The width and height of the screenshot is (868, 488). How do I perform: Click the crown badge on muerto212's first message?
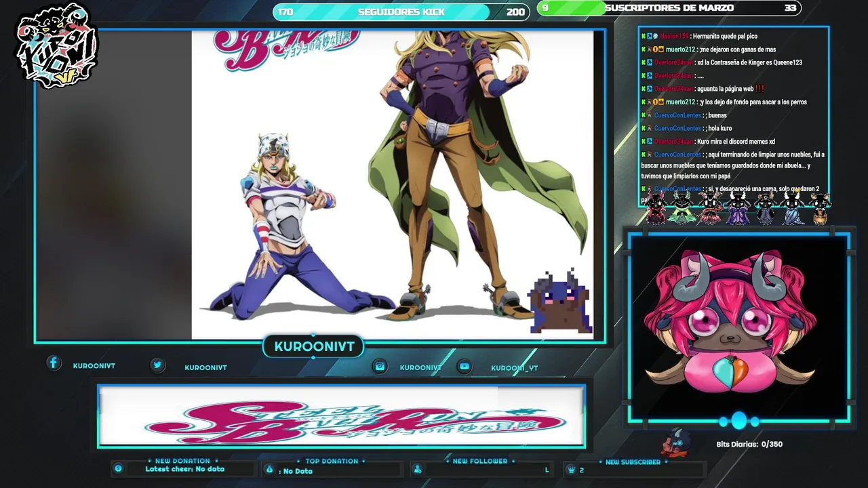(661, 49)
